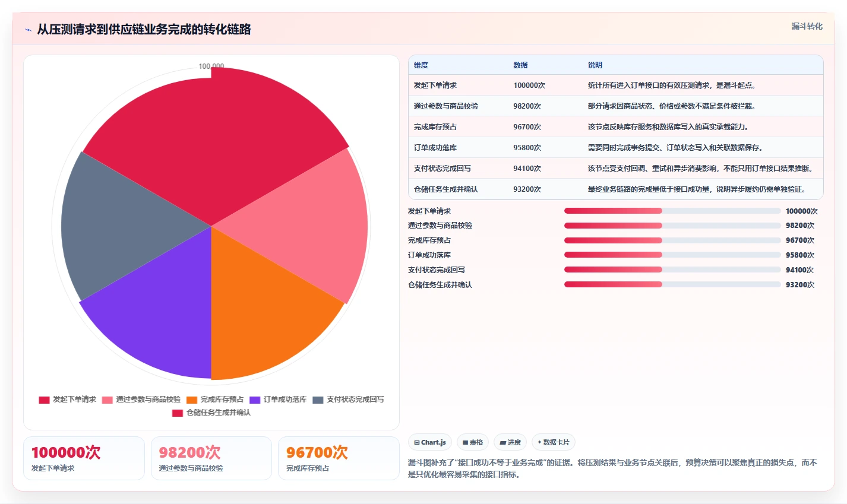847x504 pixels.
Task: Open the 98200次 通过参数与商品校验 data card
Action: tap(211, 458)
